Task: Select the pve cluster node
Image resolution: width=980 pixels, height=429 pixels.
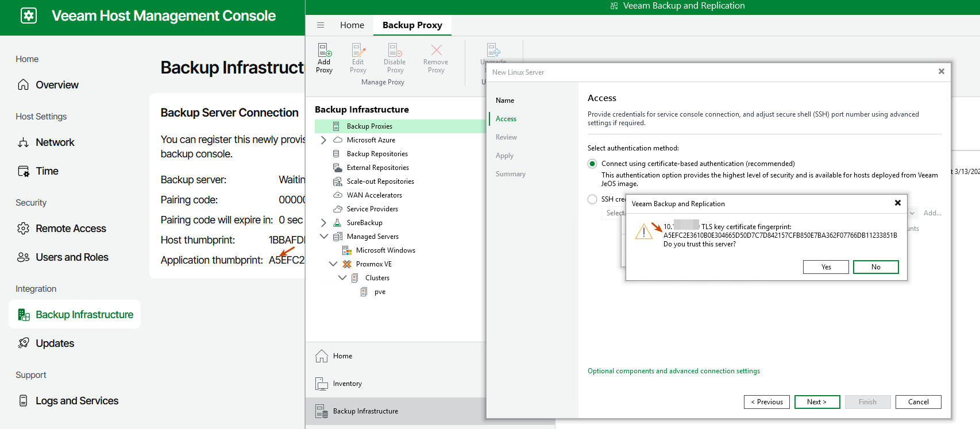Action: [x=380, y=292]
